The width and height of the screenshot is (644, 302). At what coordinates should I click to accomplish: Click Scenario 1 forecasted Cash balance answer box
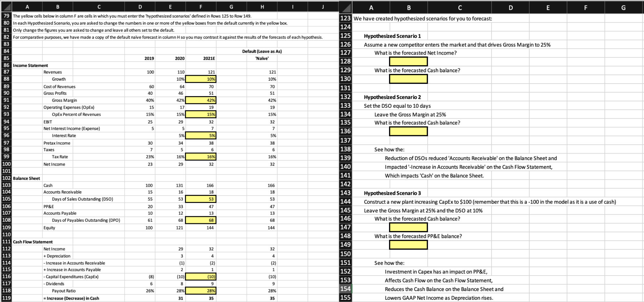pos(408,79)
